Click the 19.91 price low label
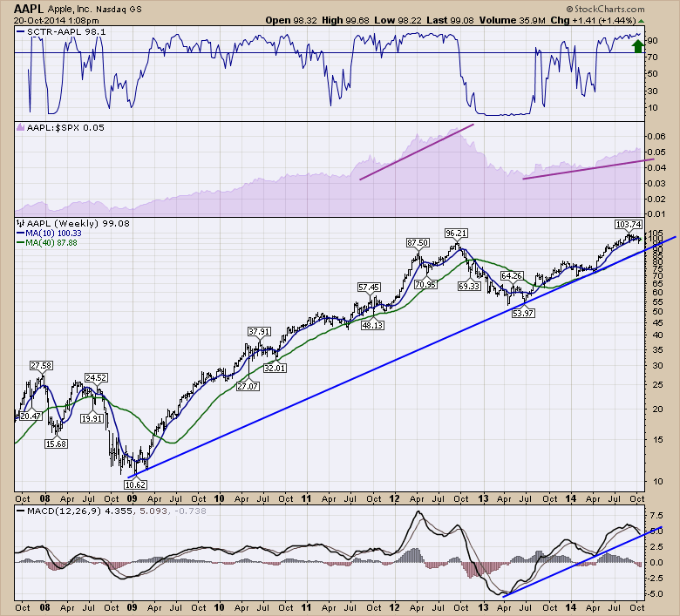680x616 pixels. (92, 419)
